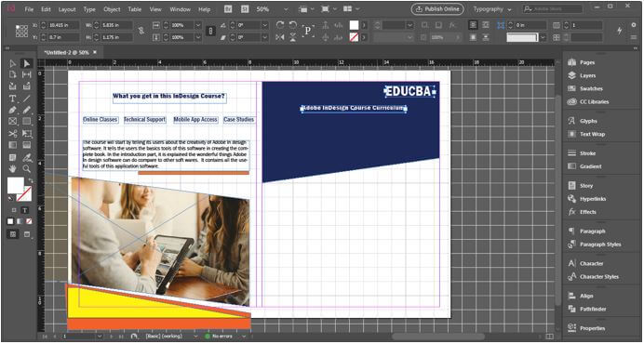Click the Adobe Stock search field
This screenshot has width=644, height=344.
(x=553, y=9)
